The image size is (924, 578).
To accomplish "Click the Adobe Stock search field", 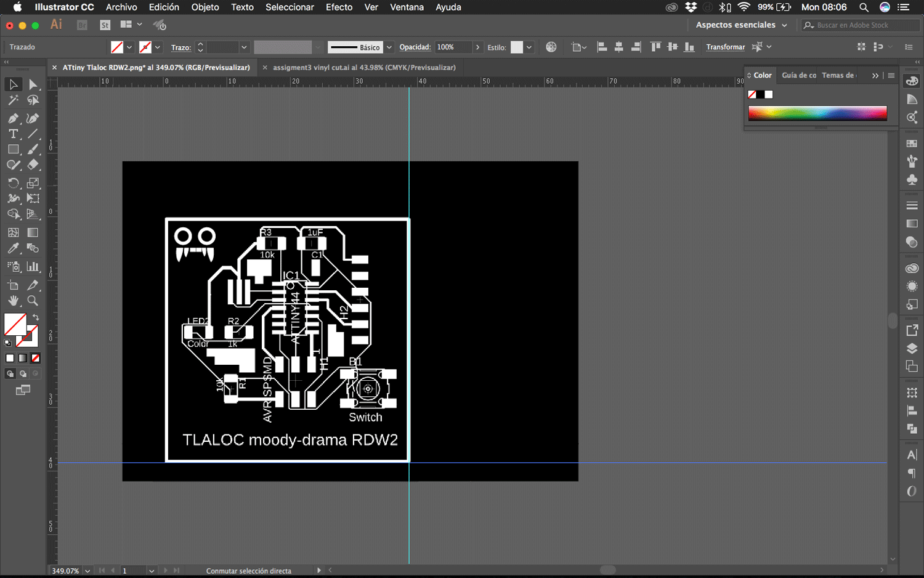I will click(x=860, y=25).
